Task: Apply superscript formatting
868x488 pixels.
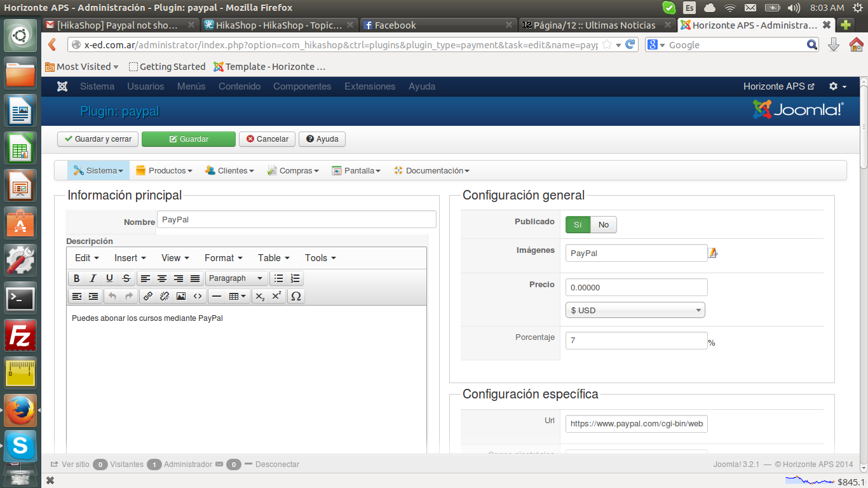Action: [276, 296]
